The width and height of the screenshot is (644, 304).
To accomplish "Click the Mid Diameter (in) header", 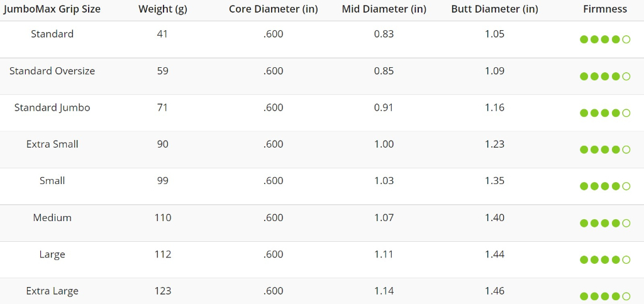I will point(384,9).
